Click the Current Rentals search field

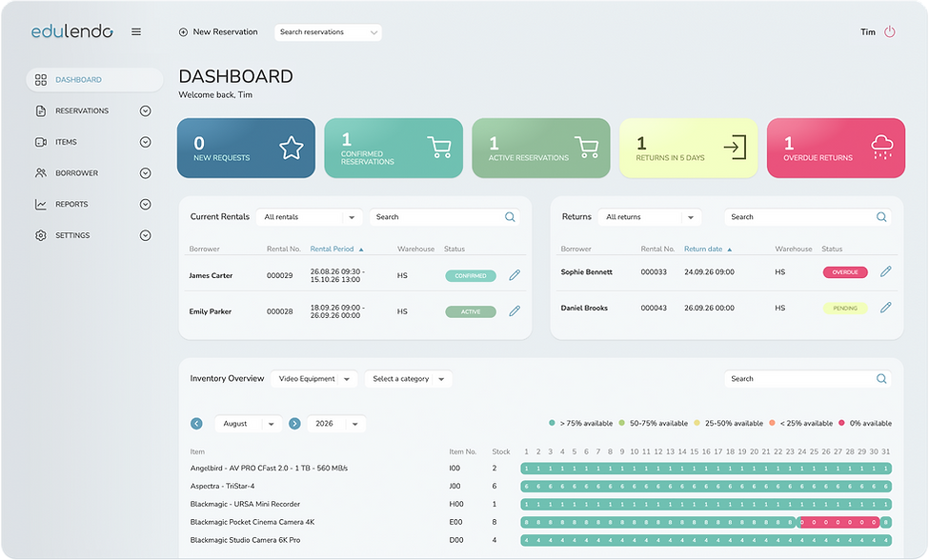444,217
